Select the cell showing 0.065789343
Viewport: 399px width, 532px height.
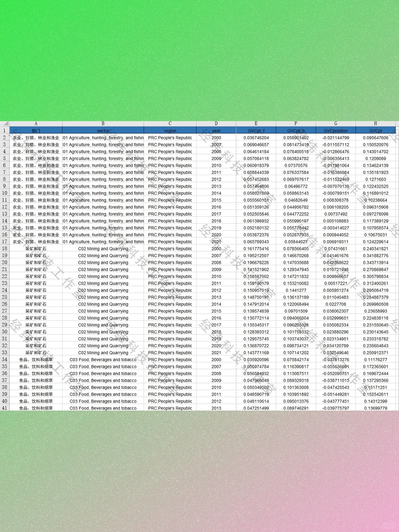tap(256, 242)
